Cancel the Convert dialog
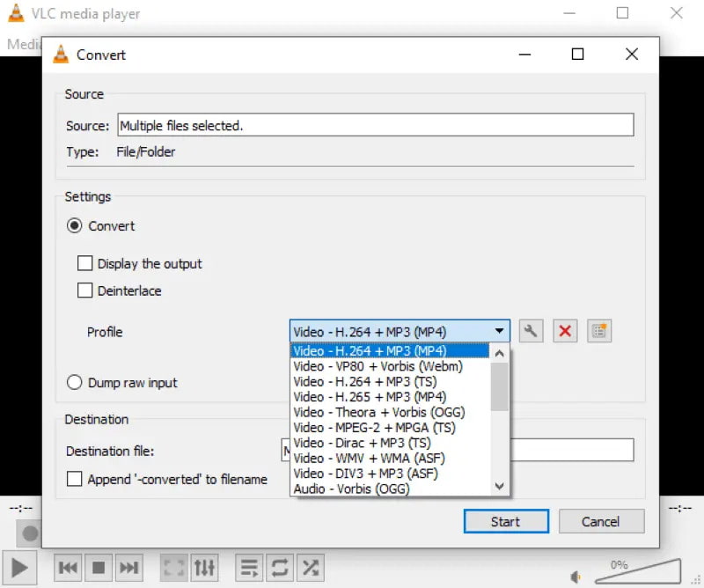Viewport: 704px width, 588px height. point(601,521)
